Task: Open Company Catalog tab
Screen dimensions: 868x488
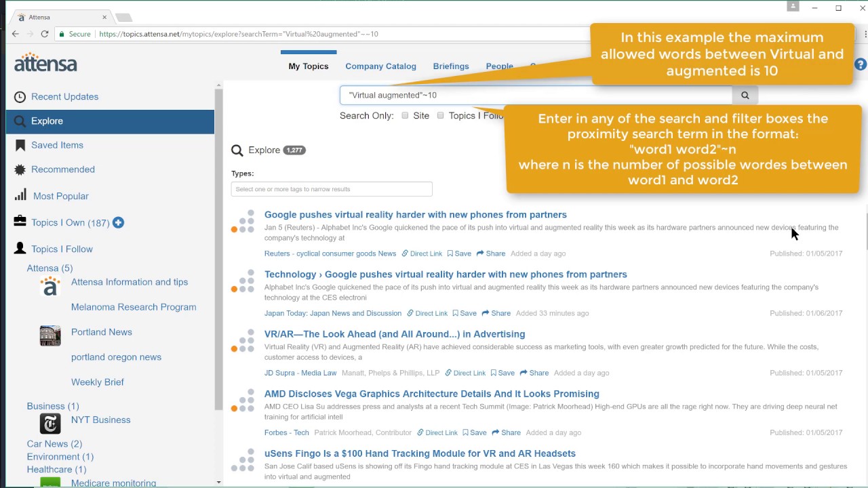Action: [380, 66]
